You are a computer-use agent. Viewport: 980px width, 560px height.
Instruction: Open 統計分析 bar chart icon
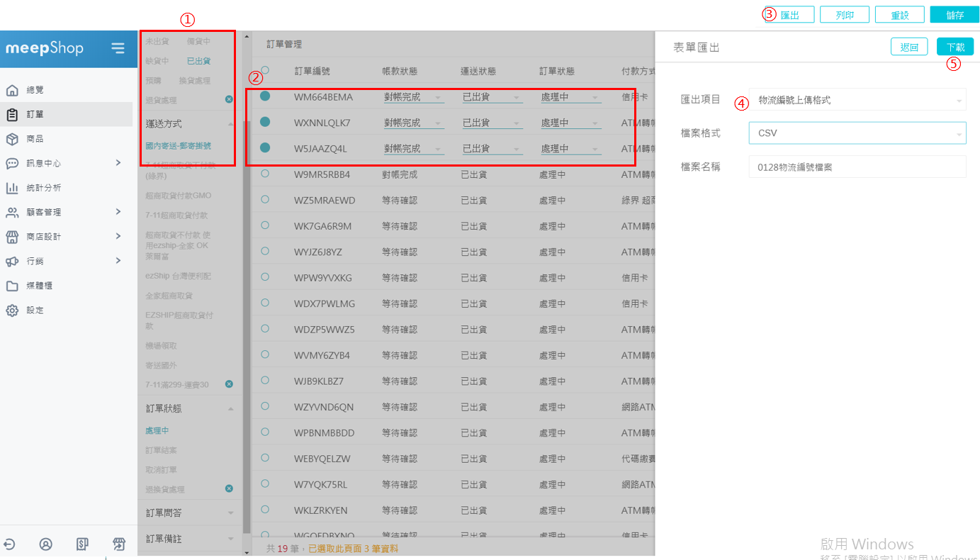(12, 188)
